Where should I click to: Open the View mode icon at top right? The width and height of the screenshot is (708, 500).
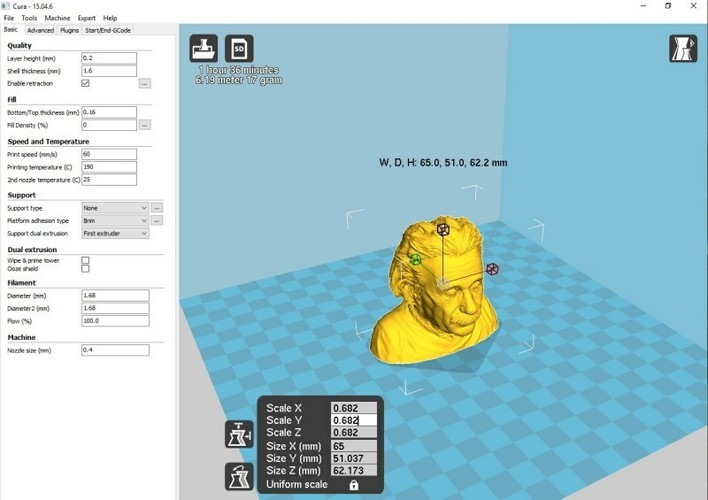coord(683,48)
